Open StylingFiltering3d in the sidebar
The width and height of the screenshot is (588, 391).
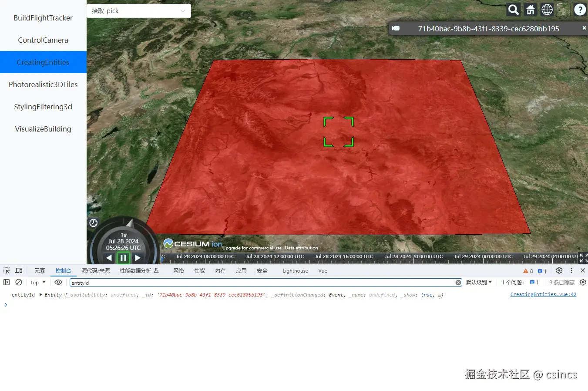(43, 107)
